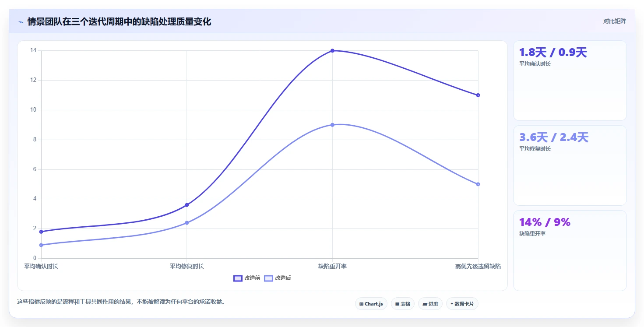Toggle the 改造前 legend entry
The width and height of the screenshot is (644, 327).
pyautogui.click(x=247, y=278)
